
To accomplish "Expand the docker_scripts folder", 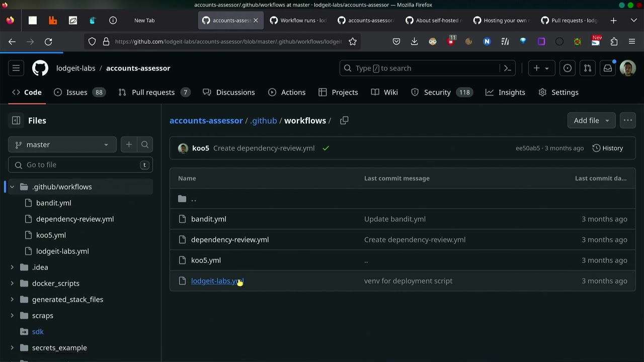I will coord(12,283).
